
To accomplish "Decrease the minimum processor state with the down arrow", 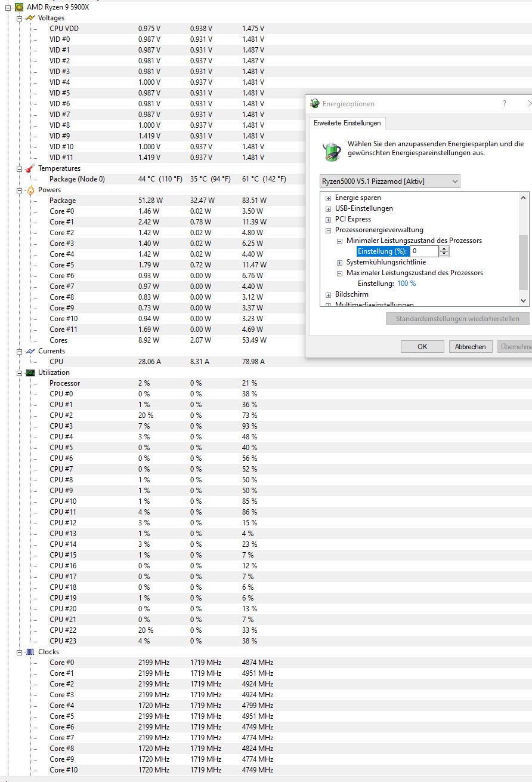I will [x=444, y=254].
